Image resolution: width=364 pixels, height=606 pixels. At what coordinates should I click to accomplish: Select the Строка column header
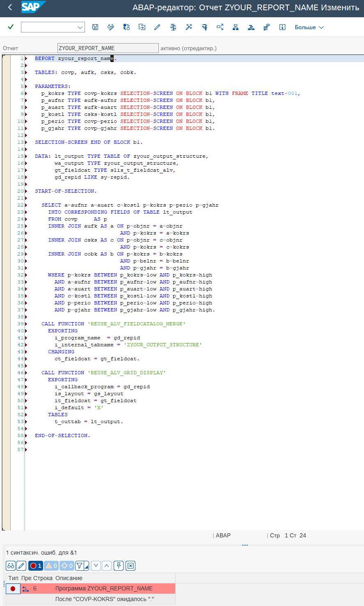click(x=43, y=578)
